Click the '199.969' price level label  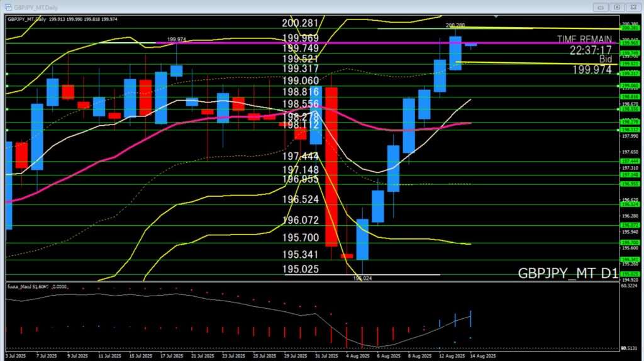click(300, 38)
